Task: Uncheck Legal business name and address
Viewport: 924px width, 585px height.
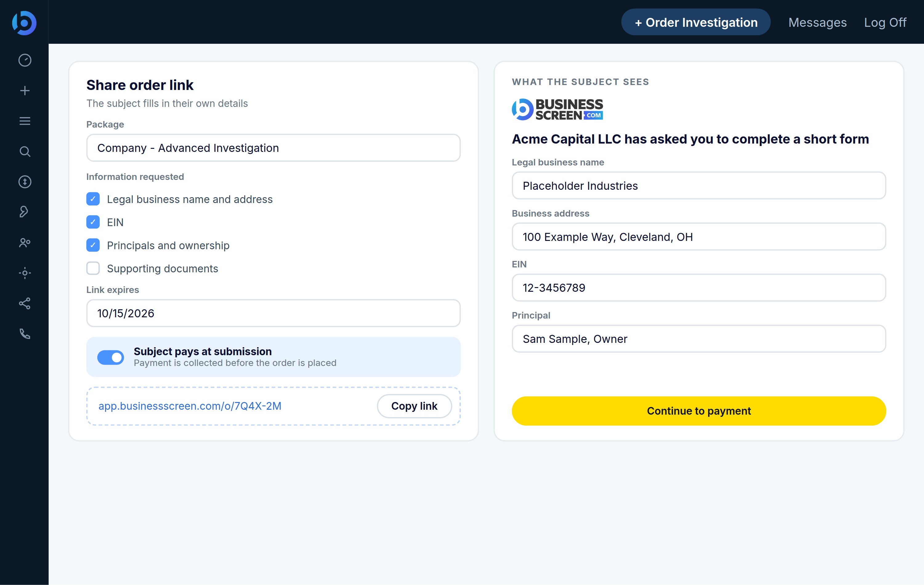Action: tap(93, 199)
